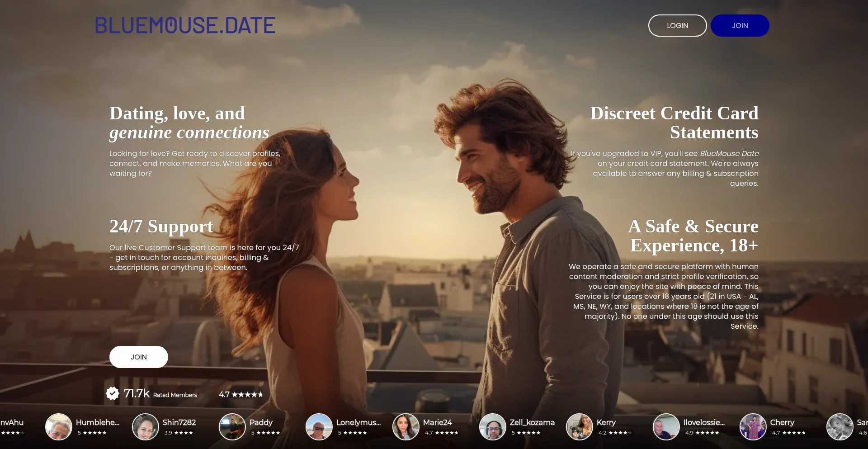868x449 pixels.
Task: Click the Paddy member name
Action: pos(261,422)
